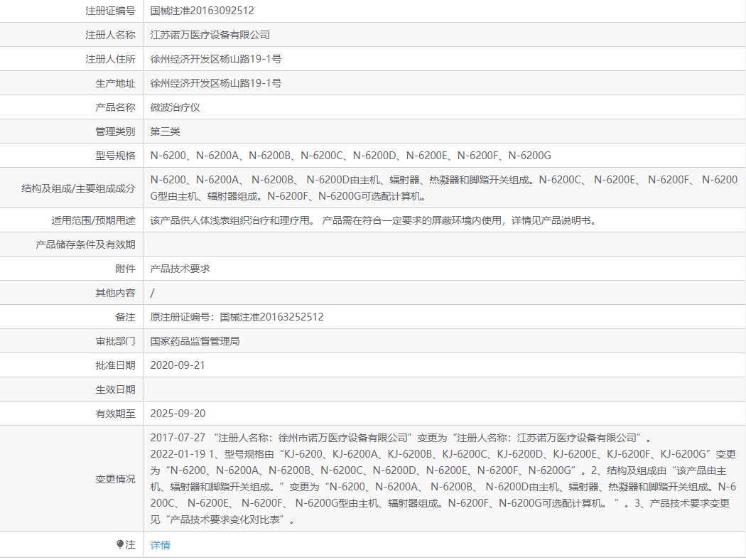The height and width of the screenshot is (560, 746).
Task: Click the approving department 国家药品监督管理局
Action: pyautogui.click(x=195, y=341)
